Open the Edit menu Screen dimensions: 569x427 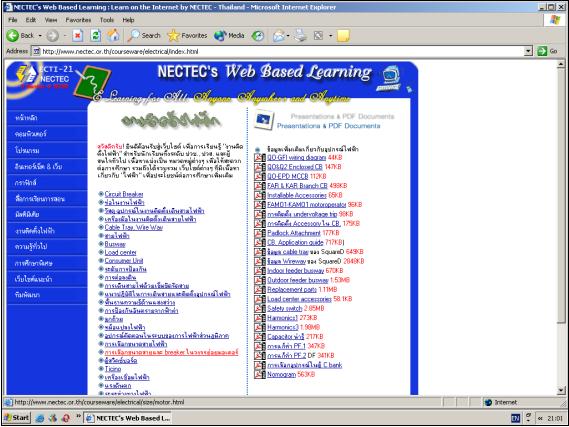(x=30, y=20)
